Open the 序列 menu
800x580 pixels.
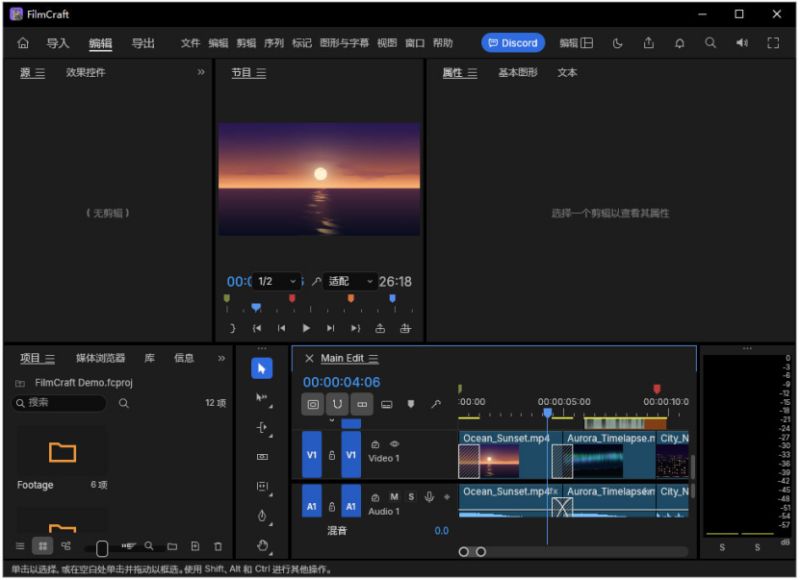tap(273, 43)
